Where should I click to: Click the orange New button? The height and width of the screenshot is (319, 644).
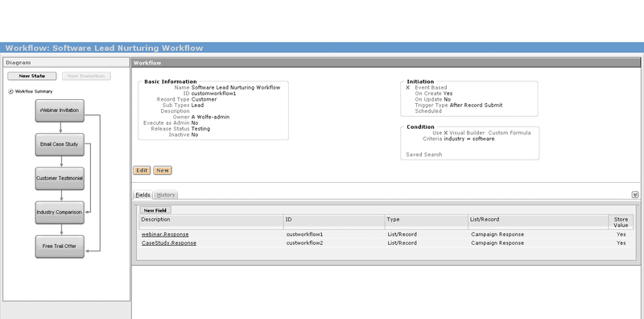click(x=163, y=171)
